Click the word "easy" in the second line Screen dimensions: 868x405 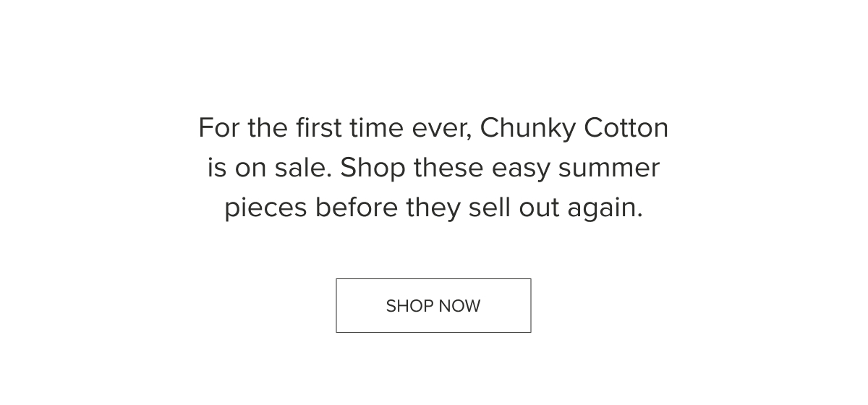tap(521, 169)
